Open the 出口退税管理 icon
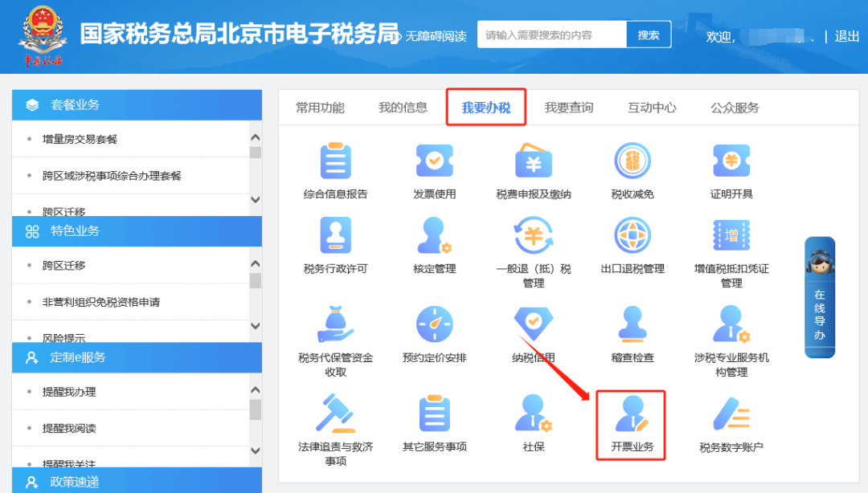 (633, 235)
